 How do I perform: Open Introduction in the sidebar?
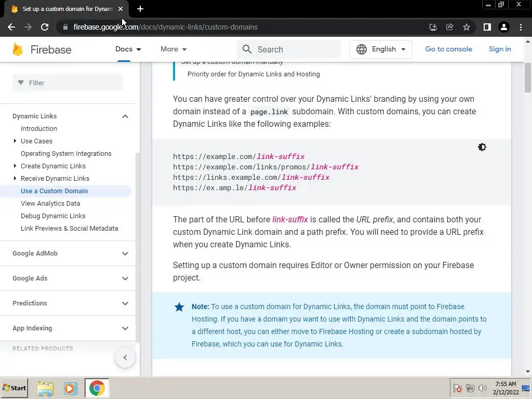click(38, 129)
